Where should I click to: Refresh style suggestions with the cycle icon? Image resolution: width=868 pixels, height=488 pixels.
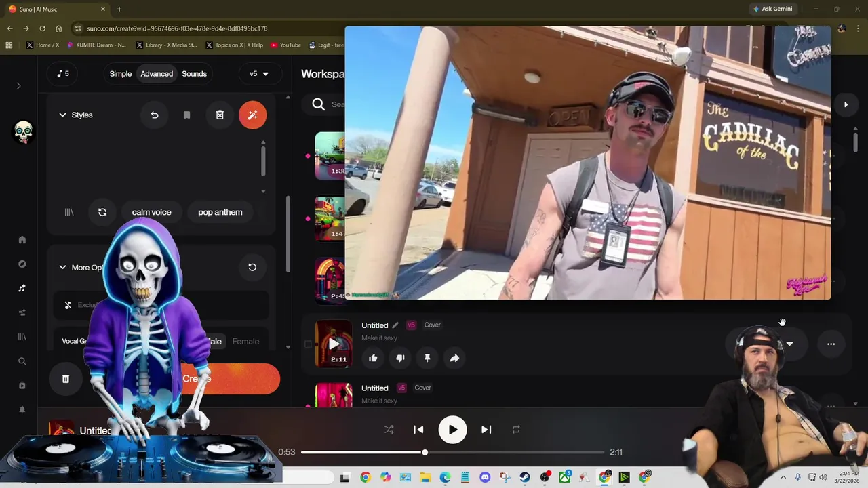(102, 212)
